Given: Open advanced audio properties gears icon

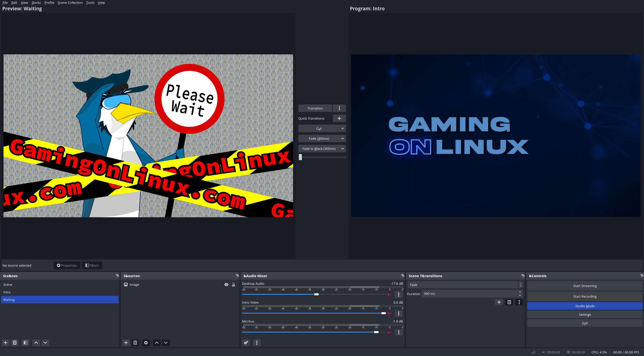Looking at the screenshot, I should click(x=246, y=343).
